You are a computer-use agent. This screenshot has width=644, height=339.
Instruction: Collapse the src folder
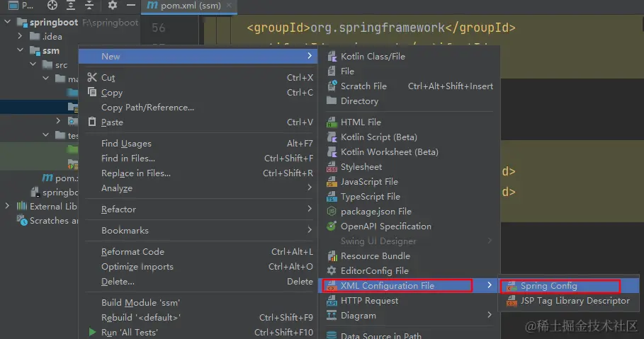[x=33, y=64]
